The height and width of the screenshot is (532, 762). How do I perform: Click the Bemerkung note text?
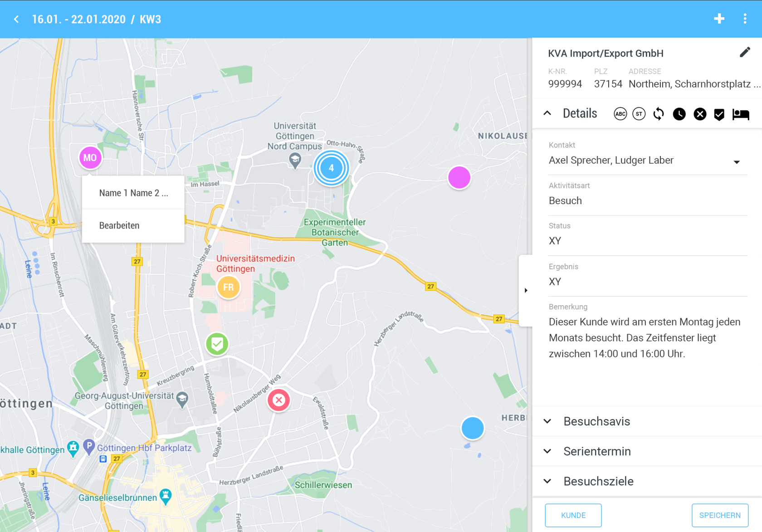[645, 338]
